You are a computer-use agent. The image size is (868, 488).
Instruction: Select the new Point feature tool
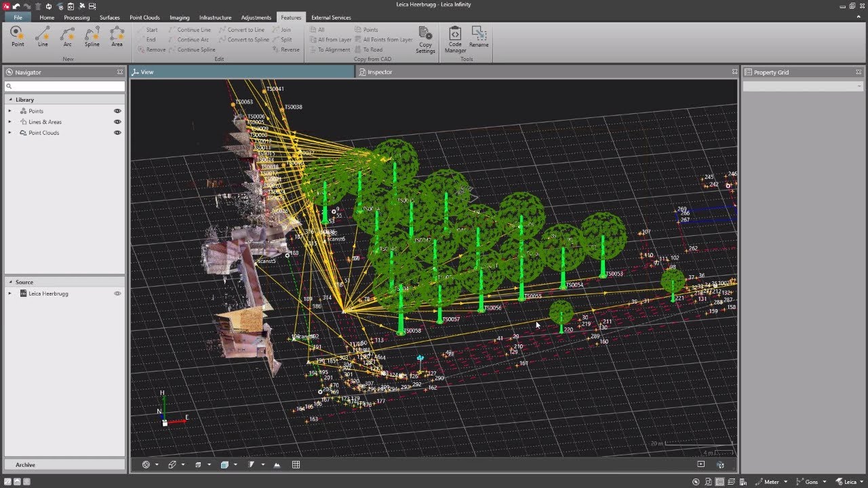coord(18,37)
